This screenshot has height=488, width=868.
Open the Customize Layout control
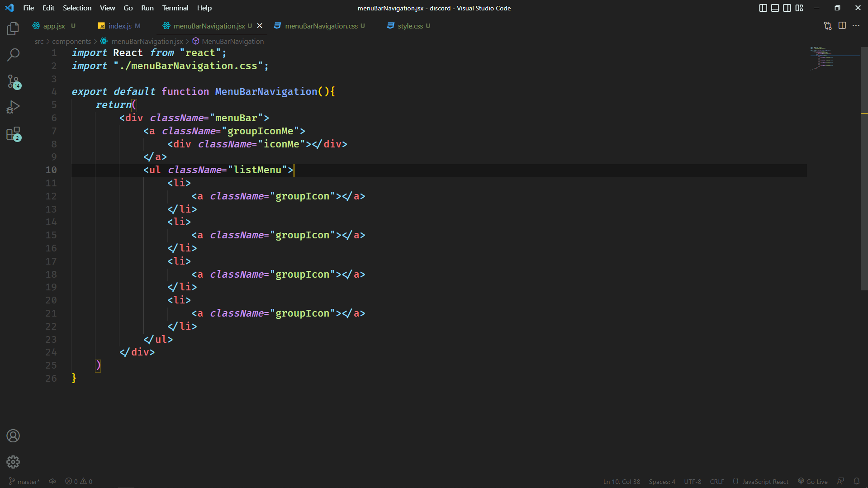(x=799, y=8)
